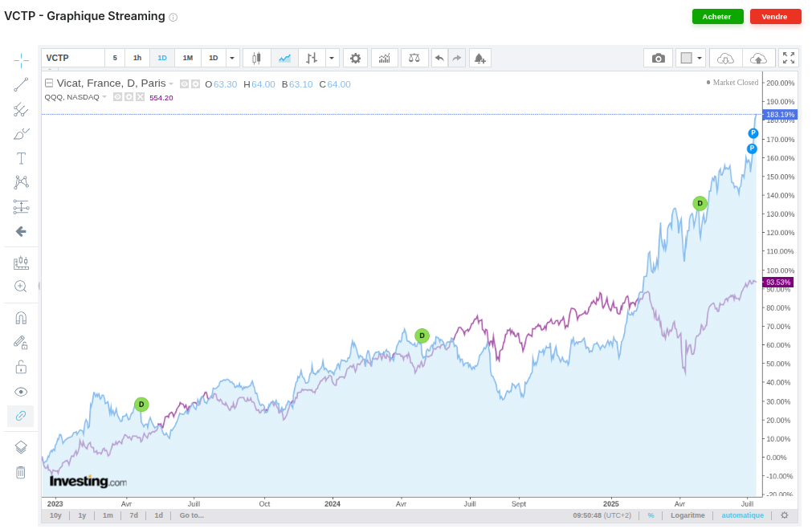Screen dimensions: 812x529
Task: Click the back arrow in left sidebar
Action: [x=21, y=231]
